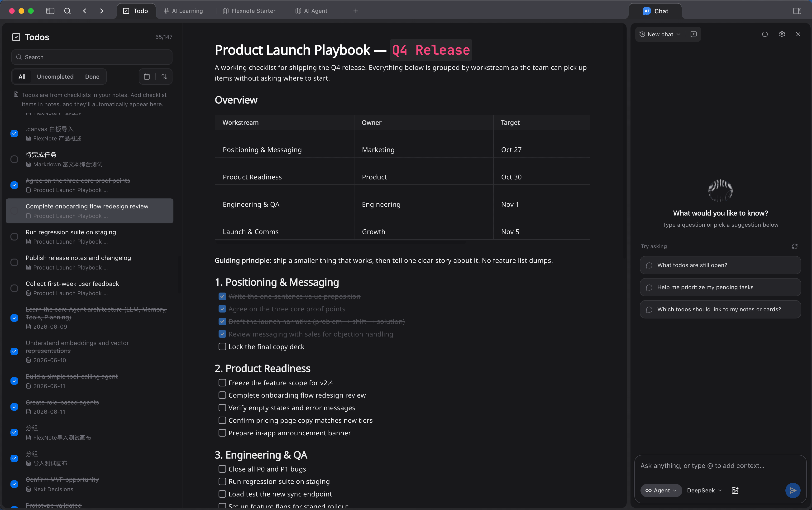Open 'Publish release notes and changelog' todo
Image resolution: width=812 pixels, height=510 pixels.
90,262
